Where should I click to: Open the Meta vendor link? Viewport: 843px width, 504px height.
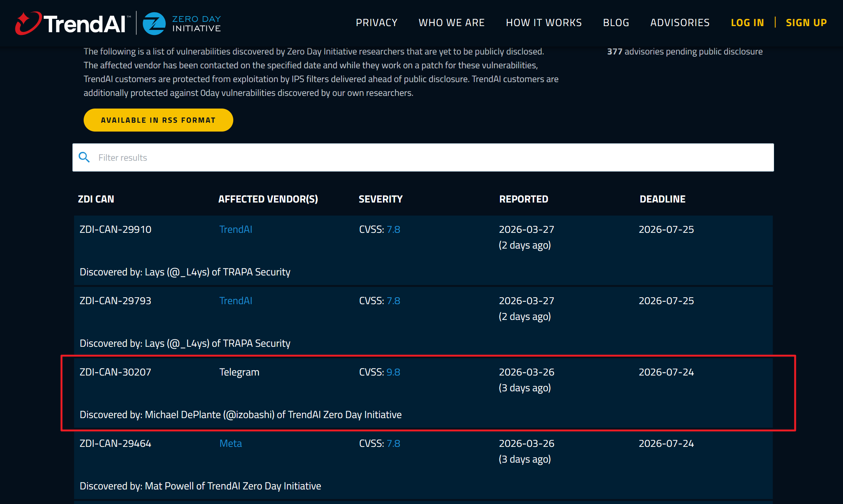(x=230, y=443)
